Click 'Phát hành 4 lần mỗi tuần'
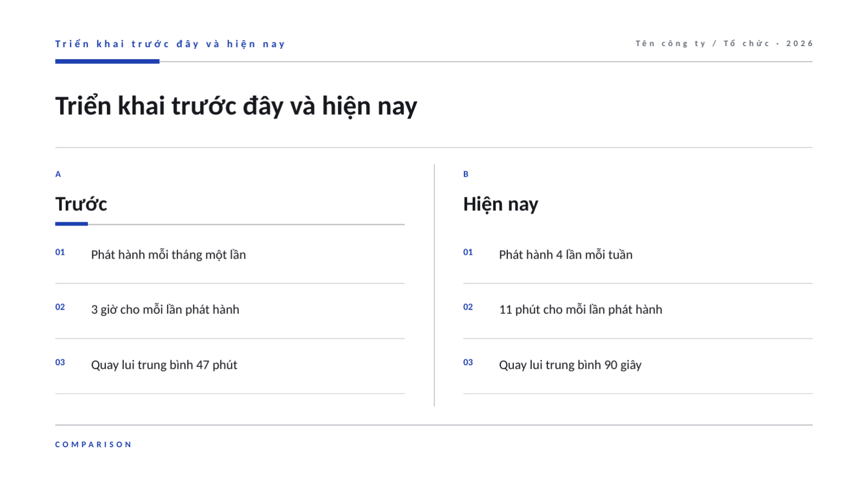 point(565,255)
